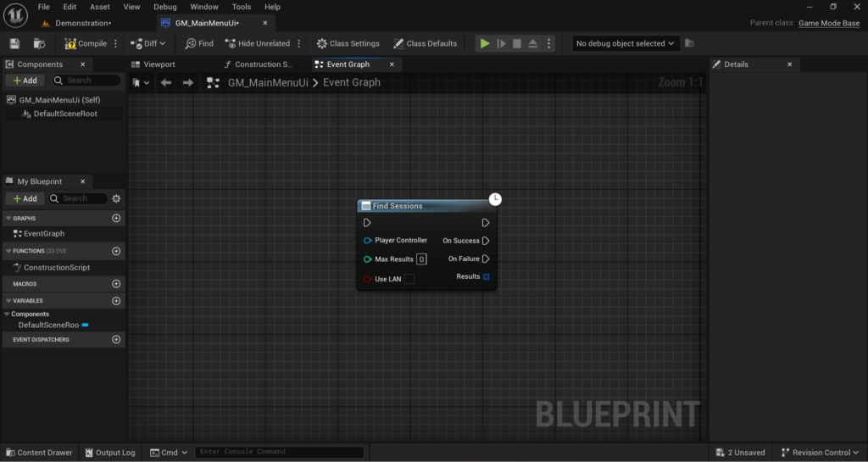868x462 pixels.
Task: Add a new component
Action: tap(25, 81)
